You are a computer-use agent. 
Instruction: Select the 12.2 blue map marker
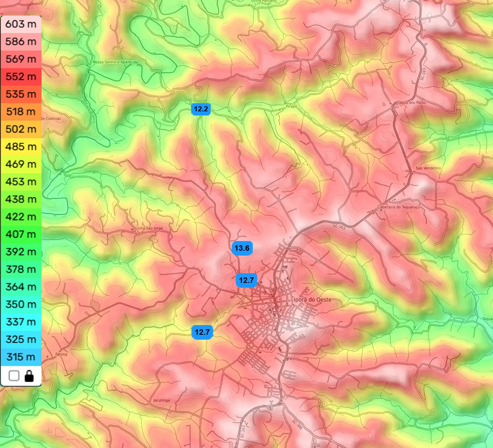(201, 109)
